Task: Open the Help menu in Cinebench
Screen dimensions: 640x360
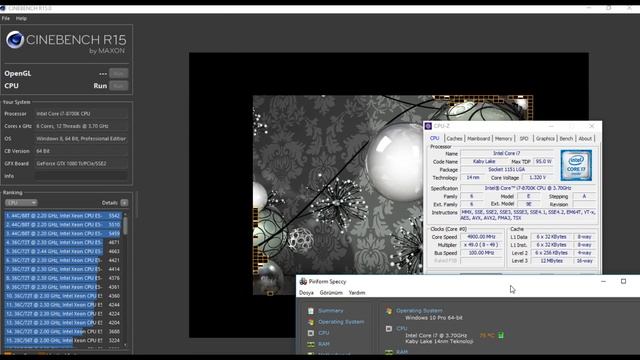Action: [21, 18]
